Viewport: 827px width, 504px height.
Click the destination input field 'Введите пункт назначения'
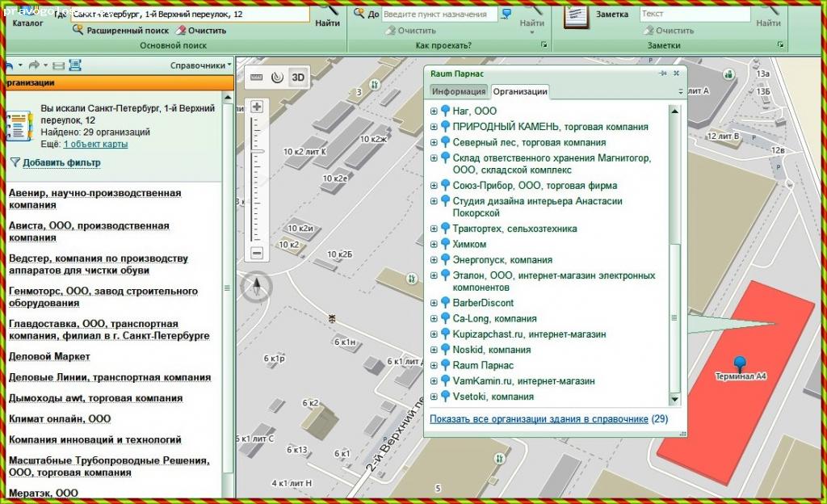coord(438,15)
